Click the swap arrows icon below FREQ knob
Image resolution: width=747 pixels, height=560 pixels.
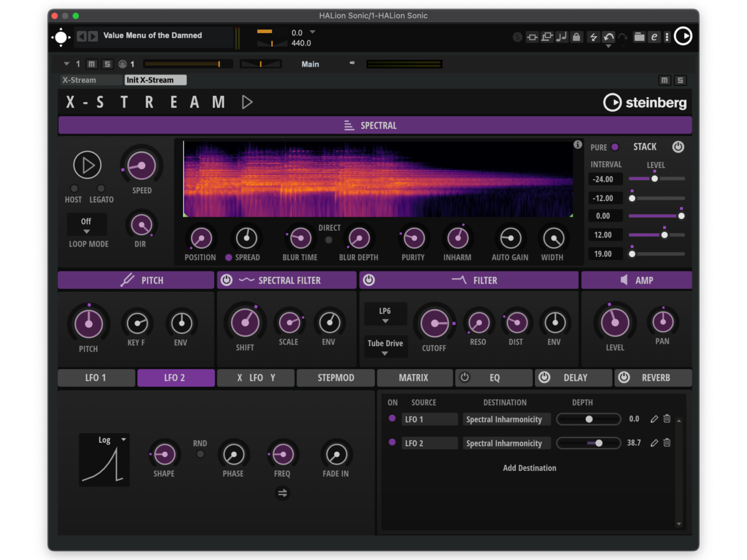tap(283, 493)
